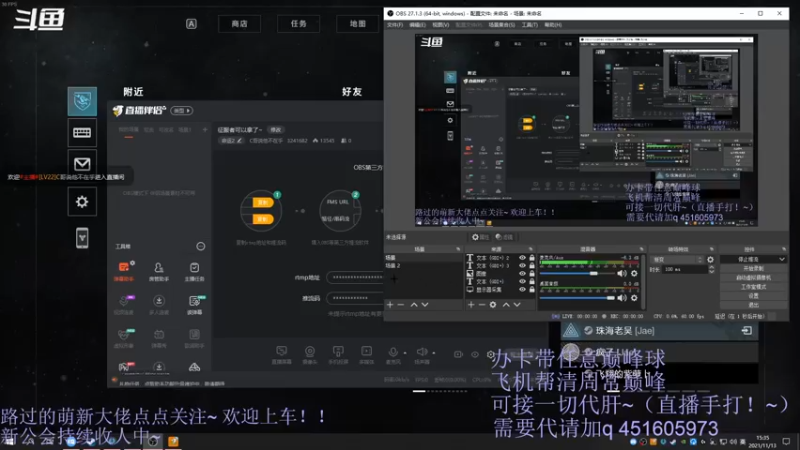Screen dimensions: 800x450
Task: Open the 工具(T) menu in OBS
Action: click(x=530, y=24)
